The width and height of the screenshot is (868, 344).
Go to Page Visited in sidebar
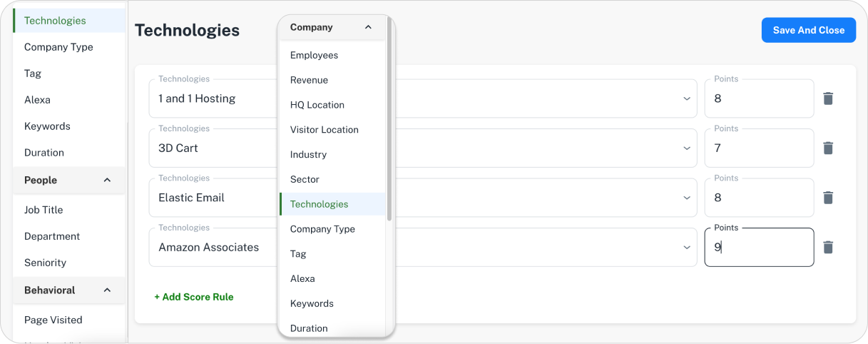click(53, 320)
